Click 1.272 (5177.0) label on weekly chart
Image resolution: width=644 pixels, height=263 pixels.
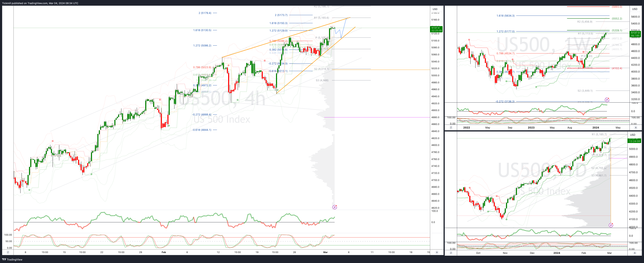coord(506,32)
